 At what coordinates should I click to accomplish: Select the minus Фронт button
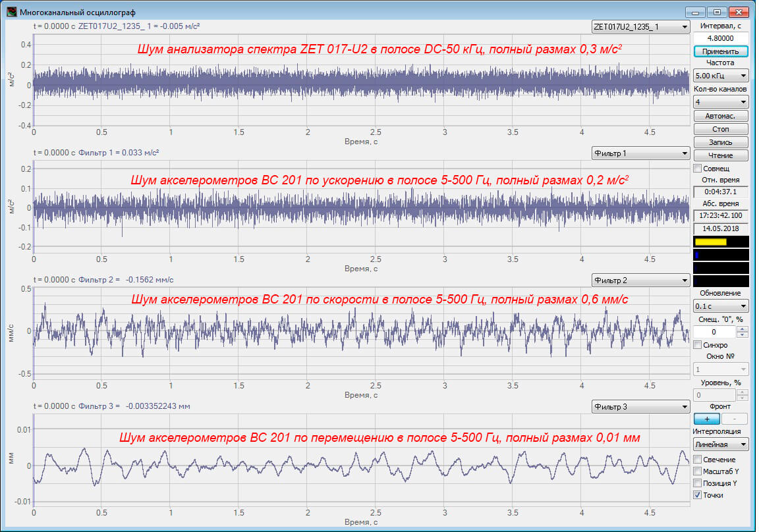pyautogui.click(x=735, y=419)
